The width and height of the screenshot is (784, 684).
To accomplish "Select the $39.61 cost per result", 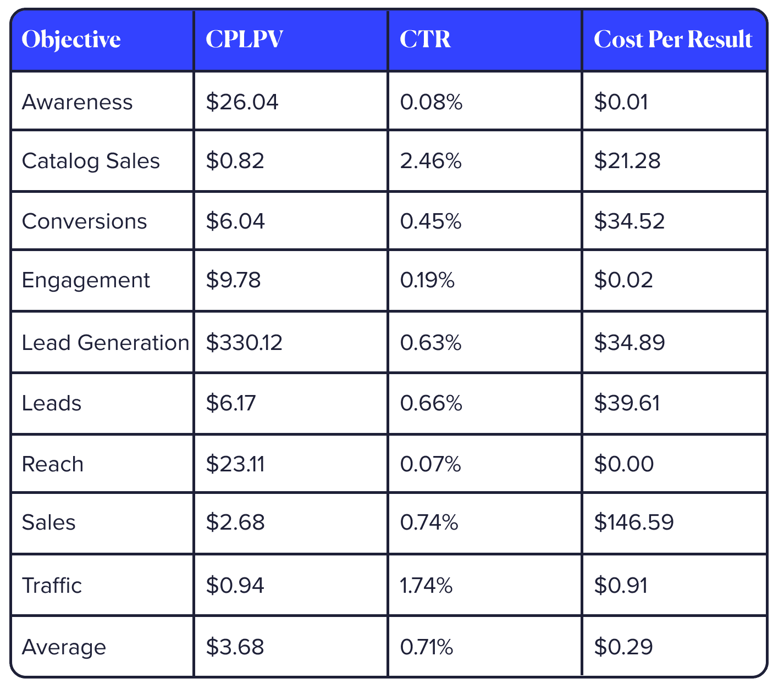I will pyautogui.click(x=627, y=403).
